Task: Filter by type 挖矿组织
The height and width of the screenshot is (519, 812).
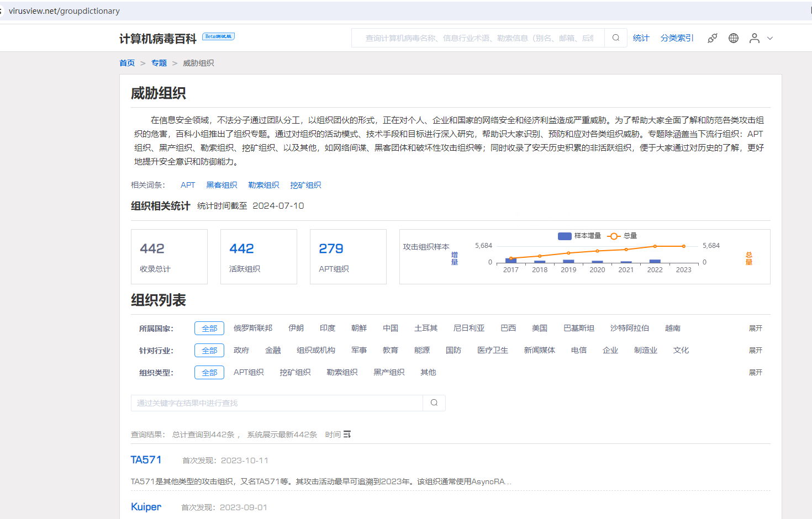Action: tap(295, 372)
